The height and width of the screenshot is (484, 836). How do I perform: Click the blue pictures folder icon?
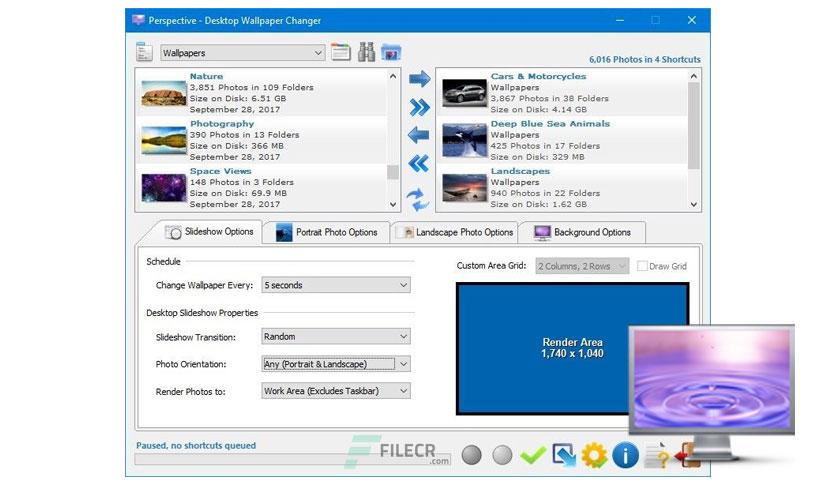[x=391, y=52]
